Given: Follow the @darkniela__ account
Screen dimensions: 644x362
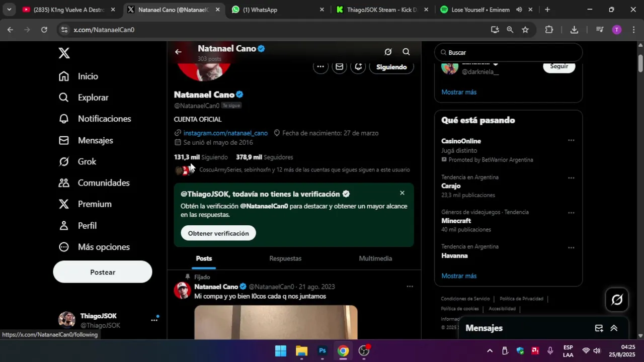Looking at the screenshot, I should (559, 66).
